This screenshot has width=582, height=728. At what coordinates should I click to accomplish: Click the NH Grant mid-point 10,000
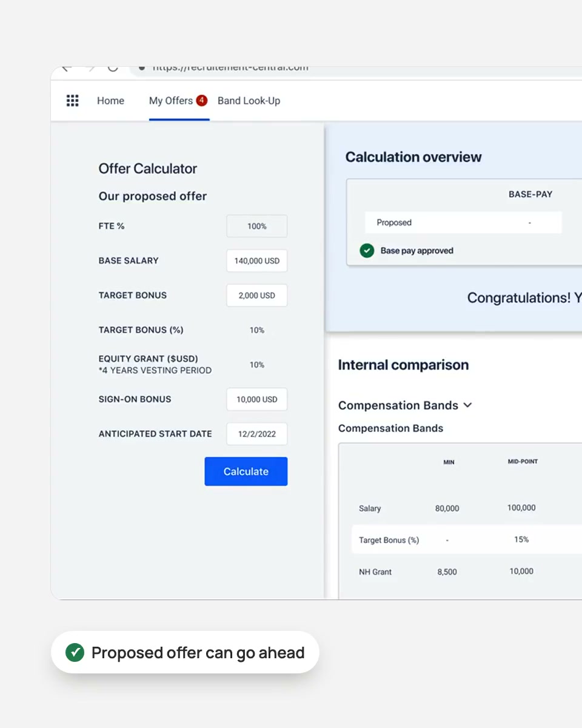521,571
